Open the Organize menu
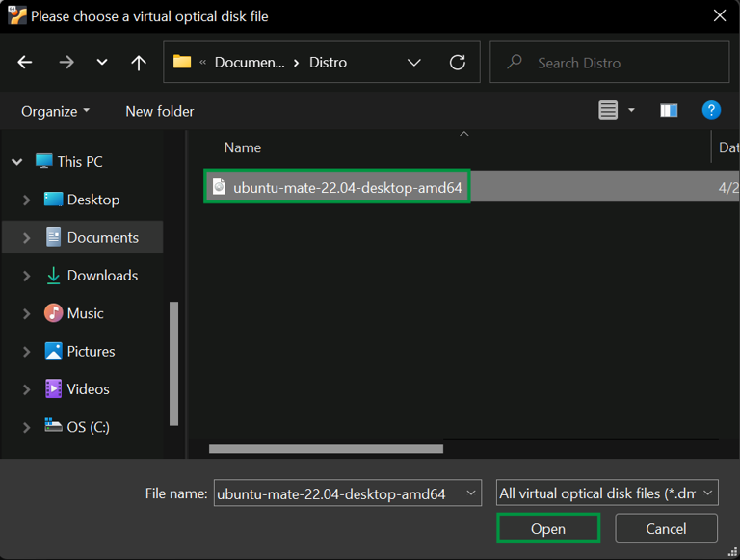Viewport: 740px width, 560px height. (55, 112)
